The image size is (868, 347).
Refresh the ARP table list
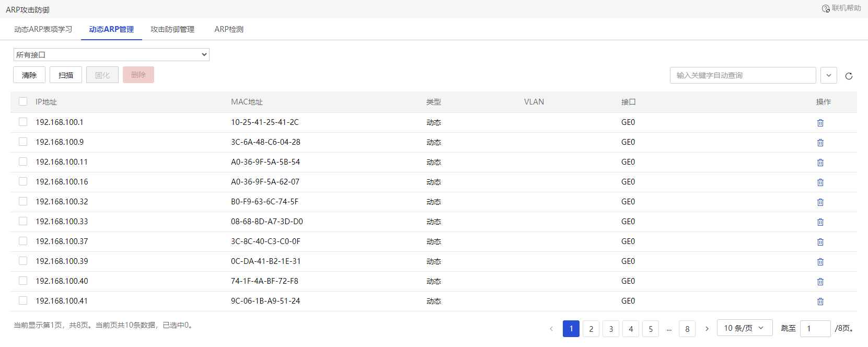(849, 76)
